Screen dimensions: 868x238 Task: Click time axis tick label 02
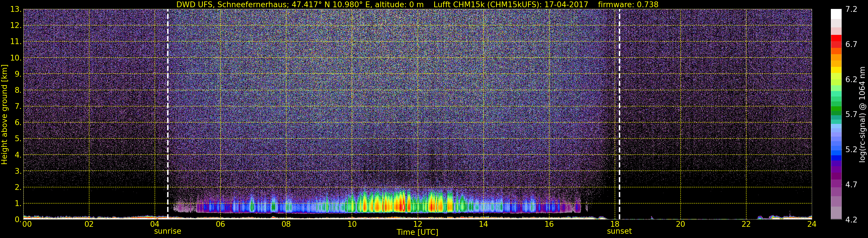pos(89,224)
